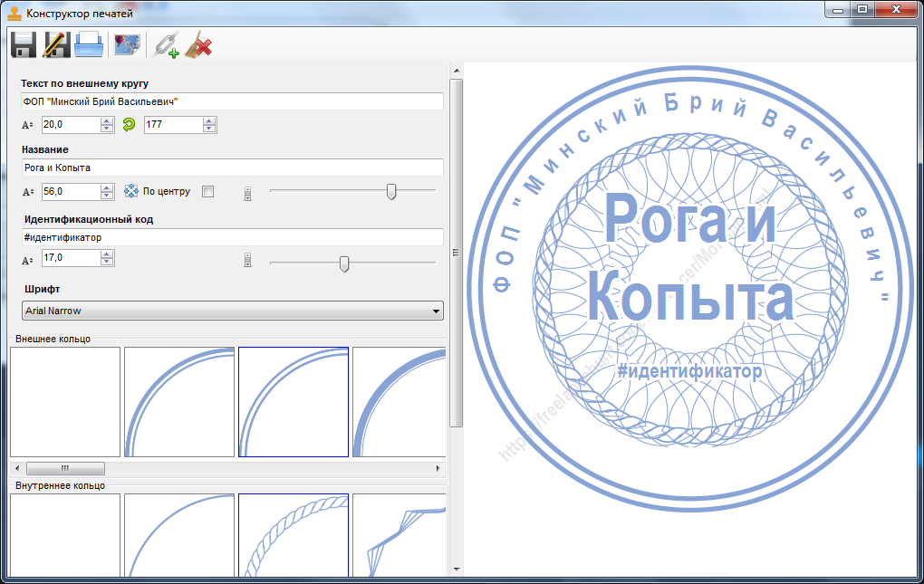
Task: Select the third outer ring style thumbnail
Action: pos(293,401)
